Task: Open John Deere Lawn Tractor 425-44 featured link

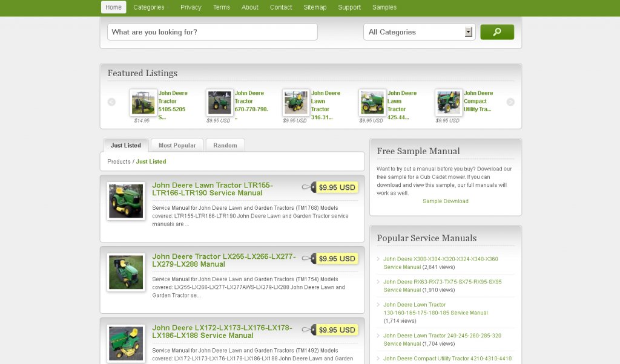Action: click(402, 105)
